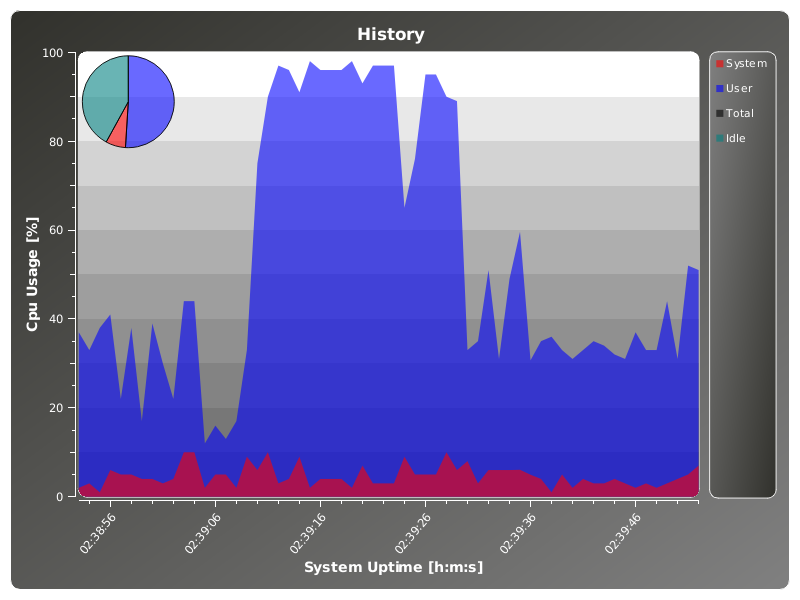800x600 pixels.
Task: Click the teal Idle legend swatch
Action: pos(719,139)
